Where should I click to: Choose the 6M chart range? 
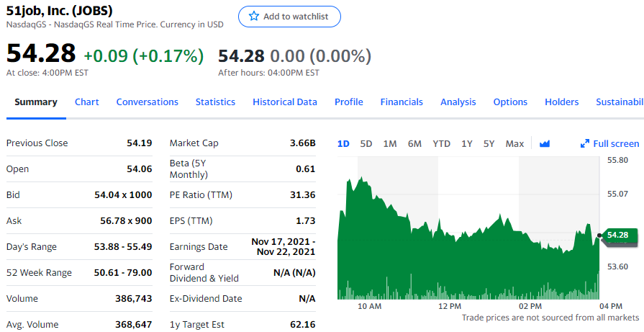pyautogui.click(x=414, y=144)
